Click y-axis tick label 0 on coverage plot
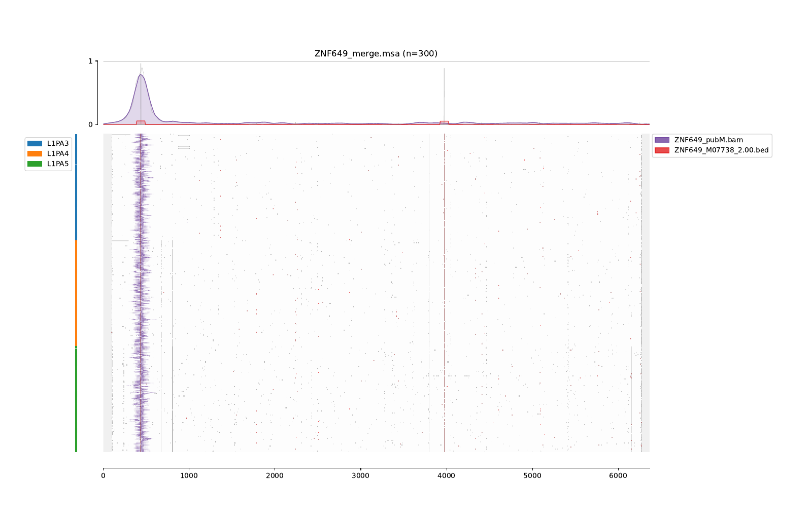Image resolution: width=812 pixels, height=508 pixels. (x=91, y=124)
